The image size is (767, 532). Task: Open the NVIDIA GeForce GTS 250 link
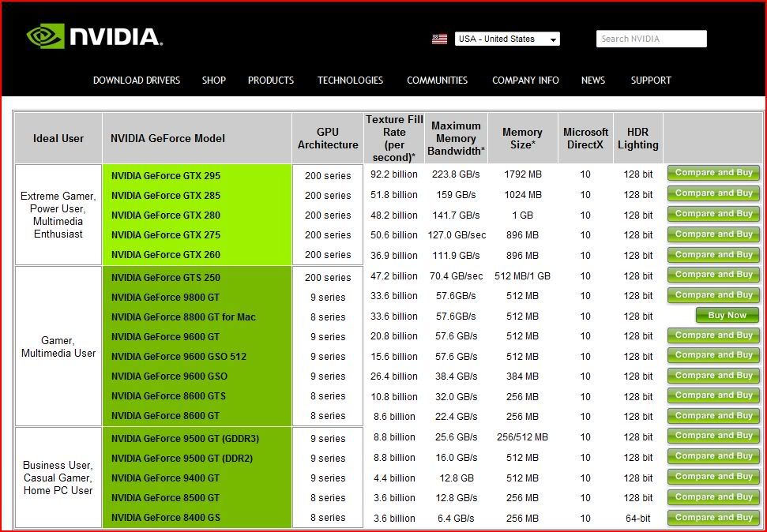(x=166, y=278)
